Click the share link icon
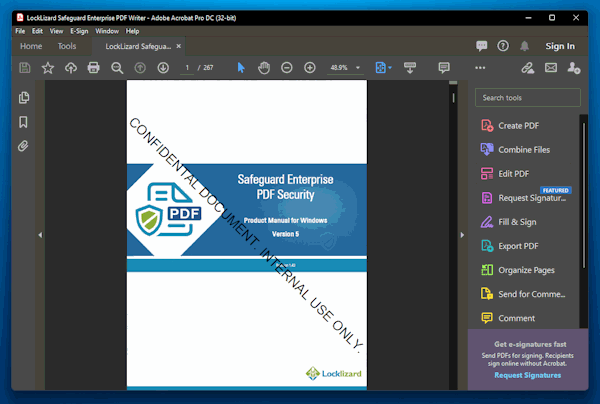This screenshot has width=600, height=404. (528, 68)
